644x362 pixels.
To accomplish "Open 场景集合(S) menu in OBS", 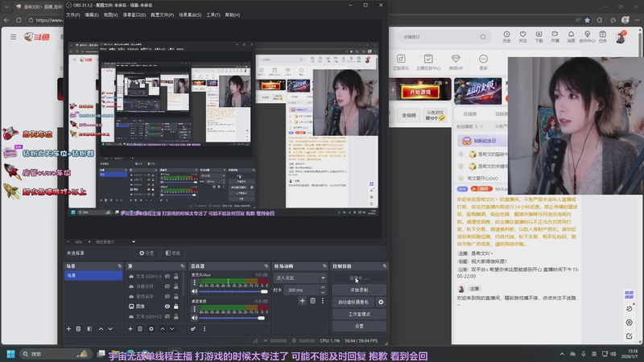I will coord(190,14).
